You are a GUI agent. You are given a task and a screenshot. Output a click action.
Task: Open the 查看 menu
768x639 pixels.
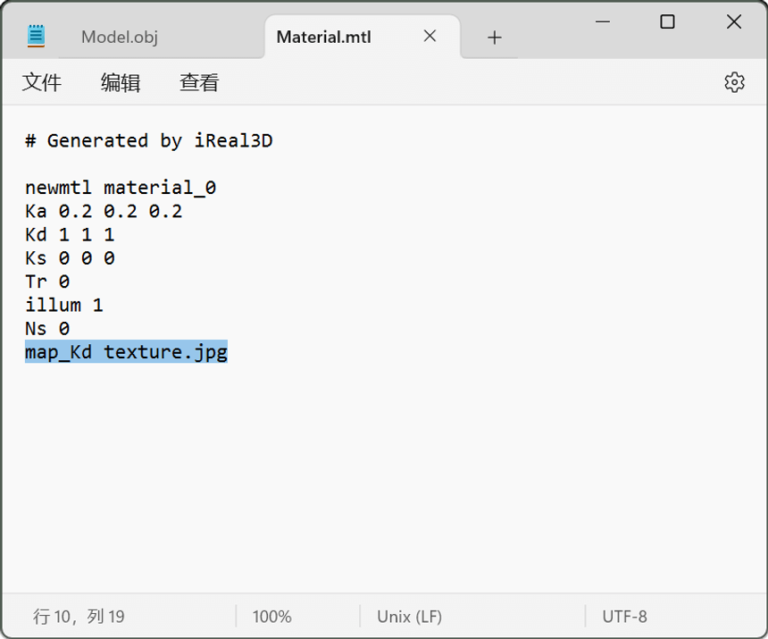point(199,83)
